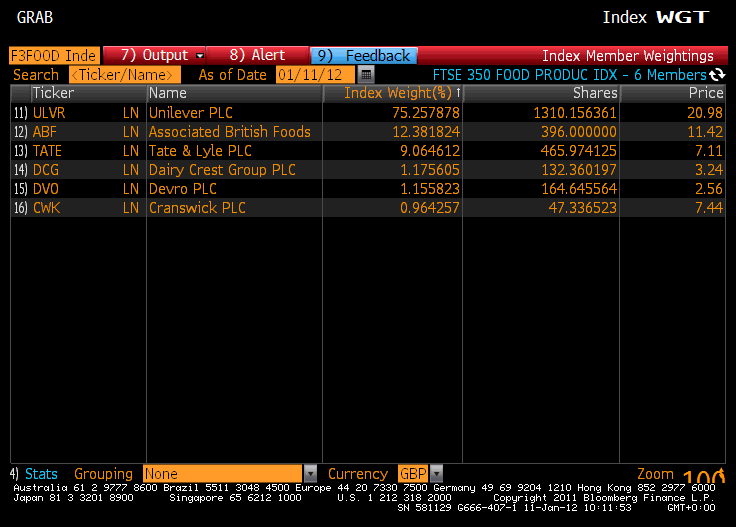Click the index weight 9.064612

429,151
